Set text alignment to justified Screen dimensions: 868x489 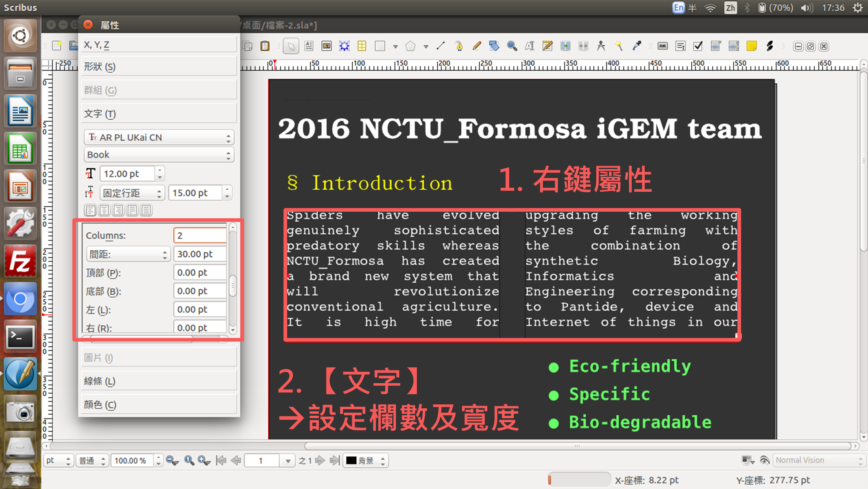[132, 210]
